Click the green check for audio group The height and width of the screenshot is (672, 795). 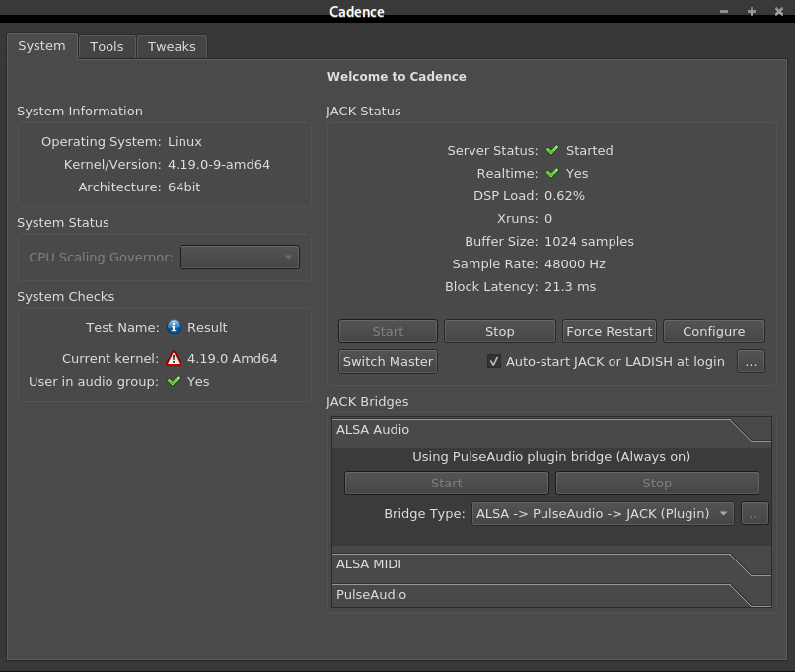click(x=174, y=382)
